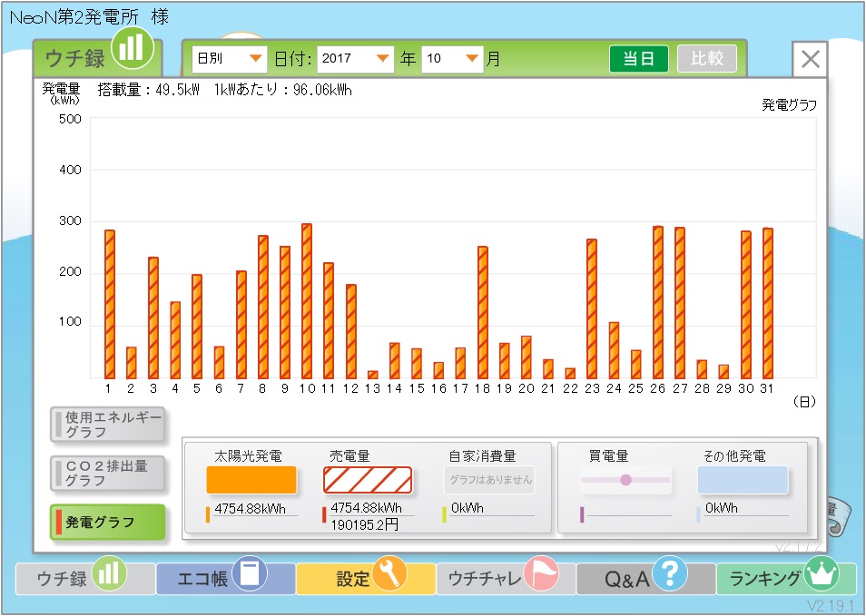866x616 pixels.
Task: Click the bar chart icon on ウチ録 tab
Action: [132, 47]
